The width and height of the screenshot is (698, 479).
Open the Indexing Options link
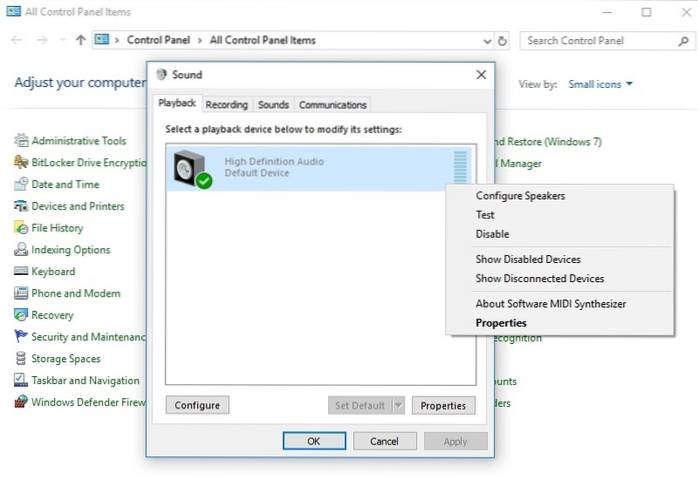[x=70, y=250]
